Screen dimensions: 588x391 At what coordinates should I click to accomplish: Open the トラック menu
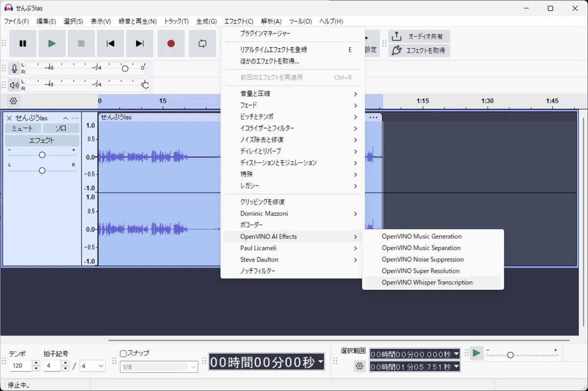[176, 22]
